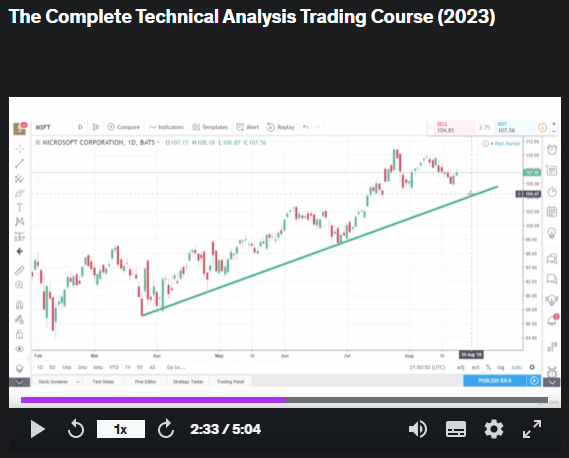
Task: Click the BUY 107.56 button
Action: coord(514,127)
